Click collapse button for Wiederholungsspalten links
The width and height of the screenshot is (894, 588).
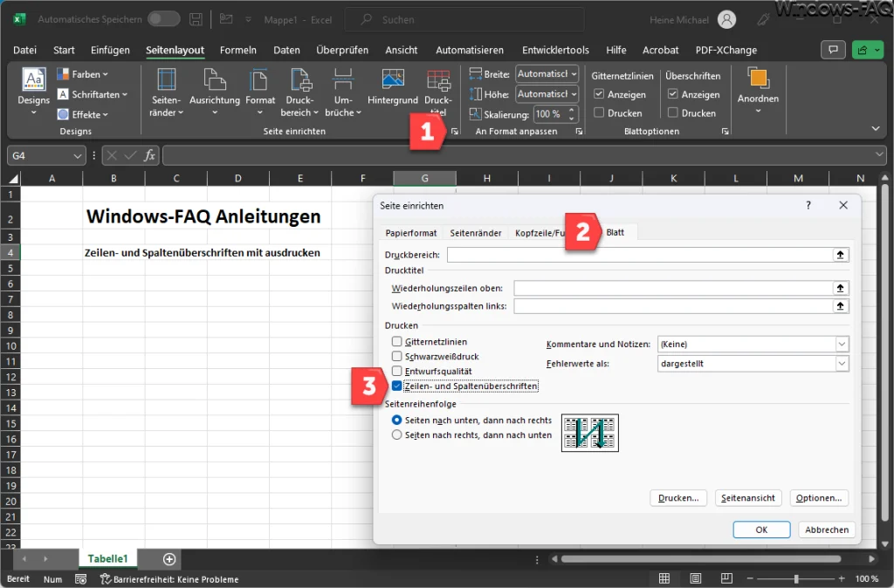pyautogui.click(x=840, y=306)
